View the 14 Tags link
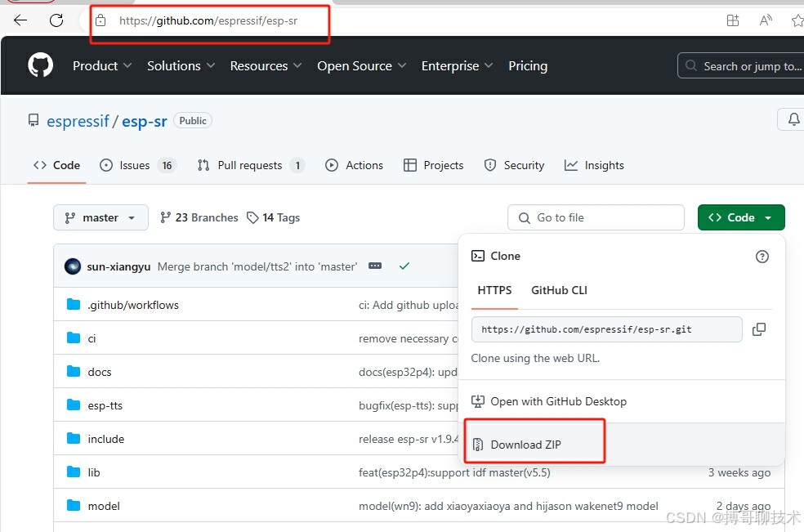Viewport: 804px width, 532px height. 273,217
